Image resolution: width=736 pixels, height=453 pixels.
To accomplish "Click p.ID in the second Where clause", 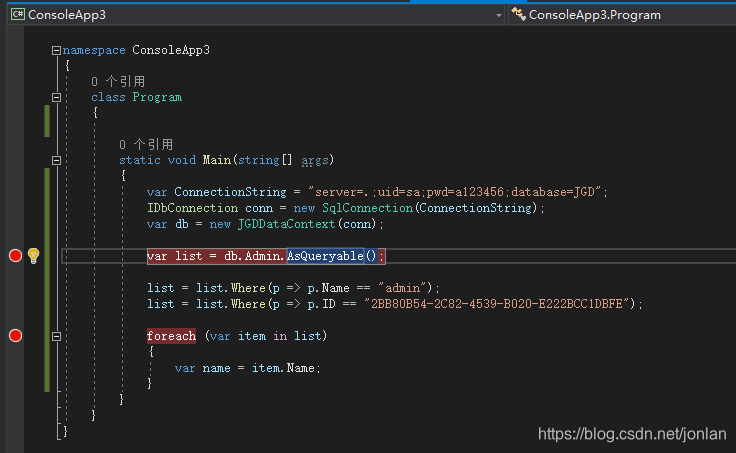I will point(322,304).
